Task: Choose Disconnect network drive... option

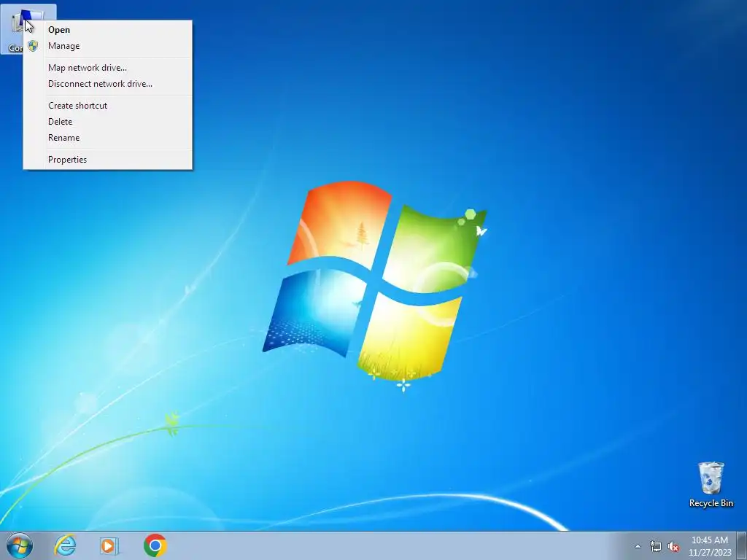Action: tap(108, 84)
